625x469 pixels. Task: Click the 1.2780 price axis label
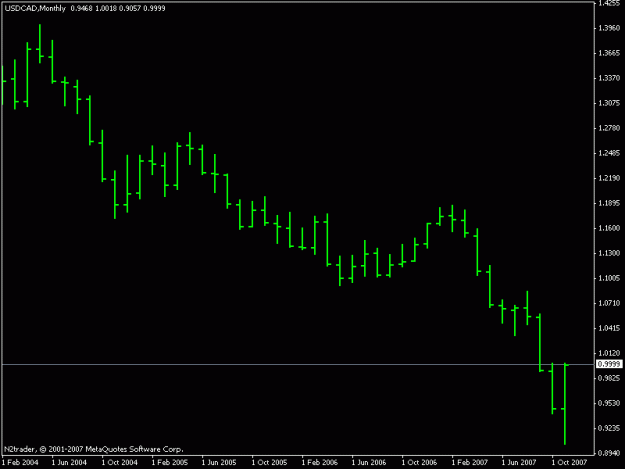click(609, 128)
